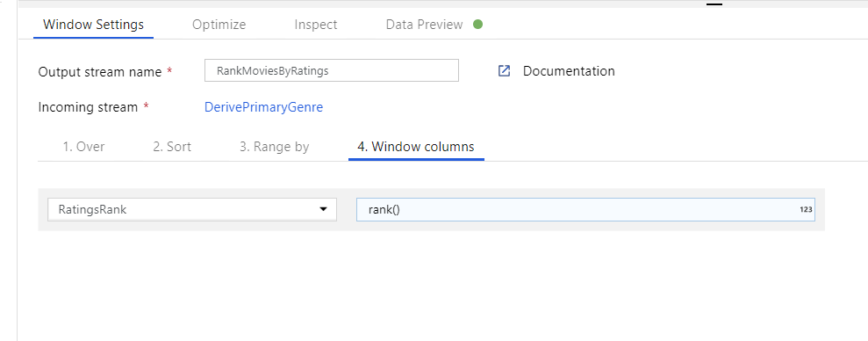Click the Incoming stream label
This screenshot has height=341, width=868.
click(x=88, y=107)
